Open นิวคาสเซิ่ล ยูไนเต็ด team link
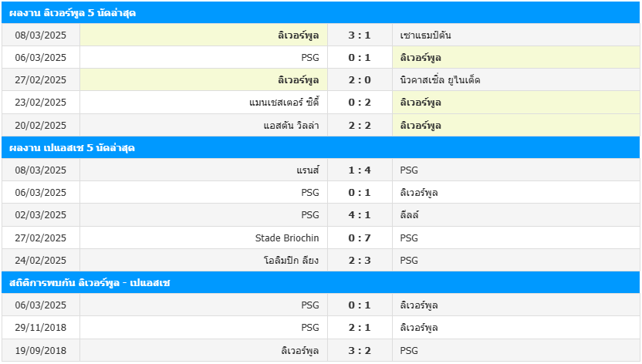The height and width of the screenshot is (364, 642). [440, 80]
